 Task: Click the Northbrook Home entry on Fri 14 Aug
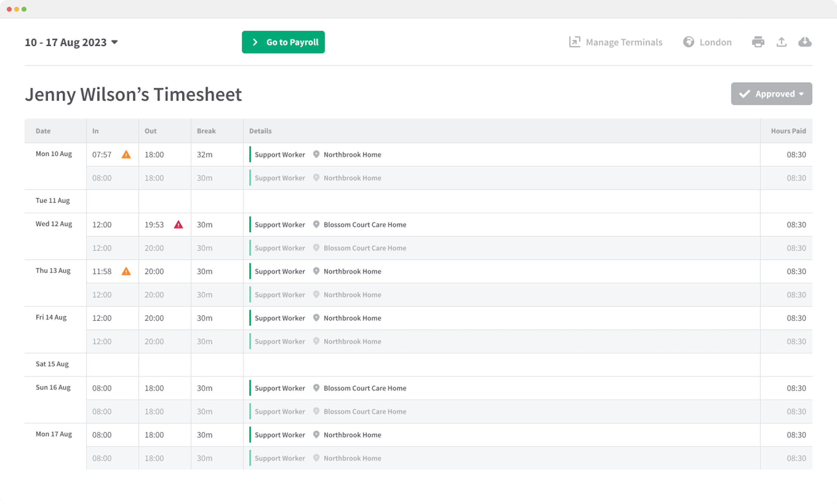click(x=352, y=318)
